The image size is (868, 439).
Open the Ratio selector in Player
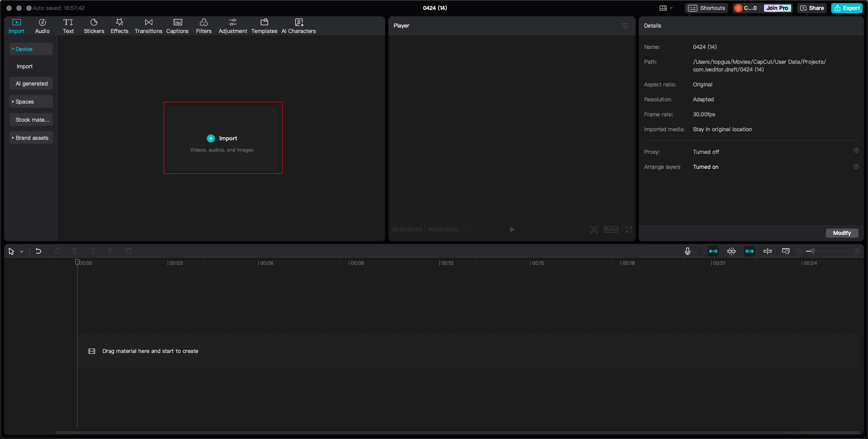[x=611, y=229]
